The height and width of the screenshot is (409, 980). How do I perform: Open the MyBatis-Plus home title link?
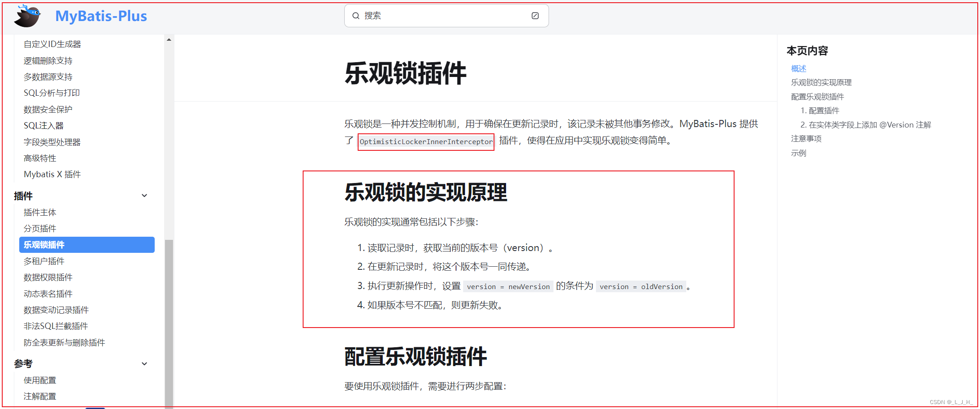click(x=101, y=16)
